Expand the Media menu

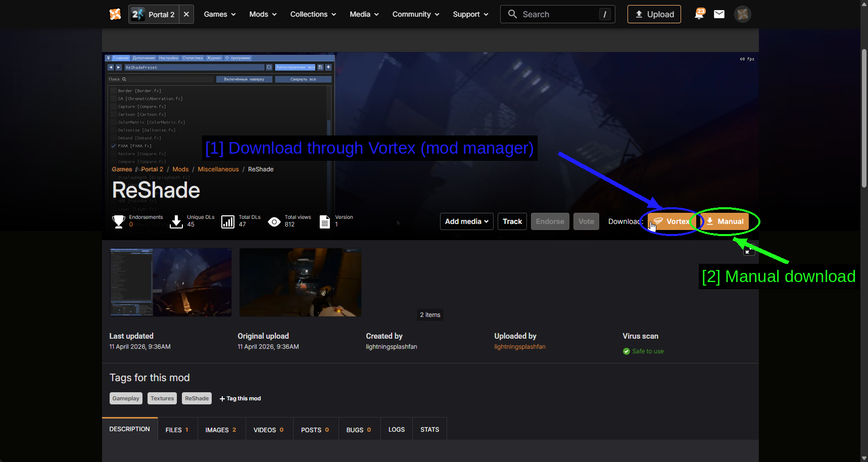[x=364, y=14]
